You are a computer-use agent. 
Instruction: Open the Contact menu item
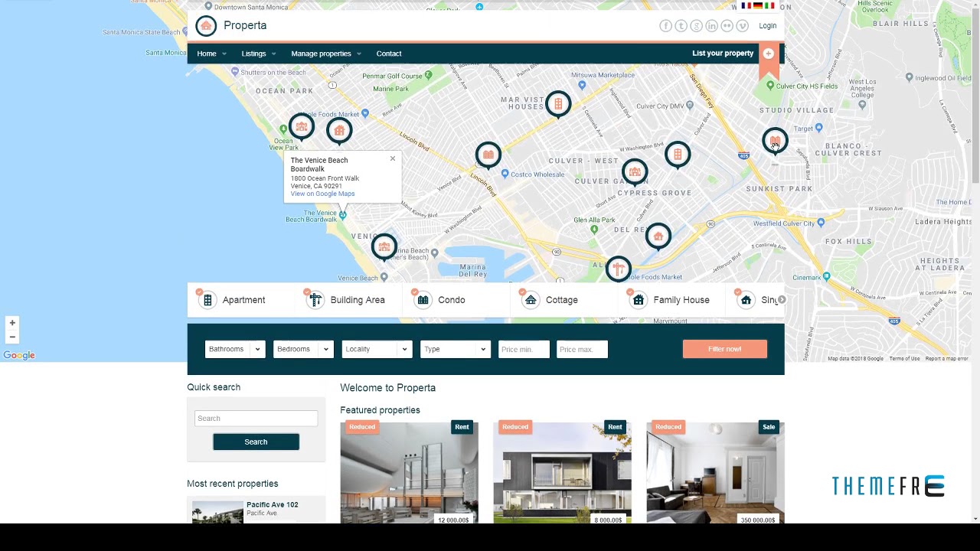coord(389,54)
